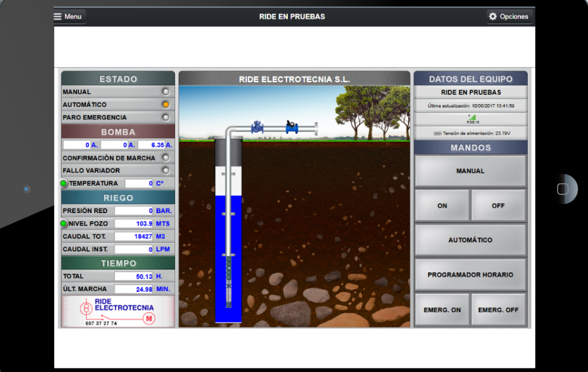Click the MANUAL status indicator light

[166, 91]
